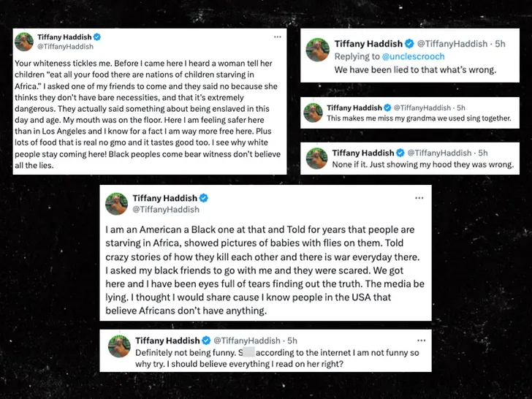The width and height of the screenshot is (532, 399).
Task: Open 5h timestamp on "Definitely not being funny" tweet
Action: click(292, 341)
